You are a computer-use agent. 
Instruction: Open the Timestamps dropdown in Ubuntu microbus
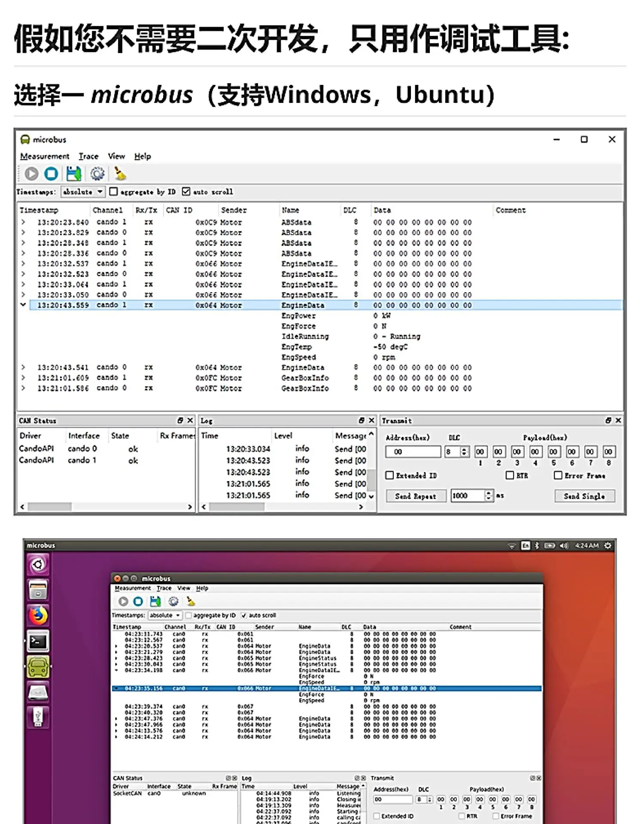click(165, 615)
